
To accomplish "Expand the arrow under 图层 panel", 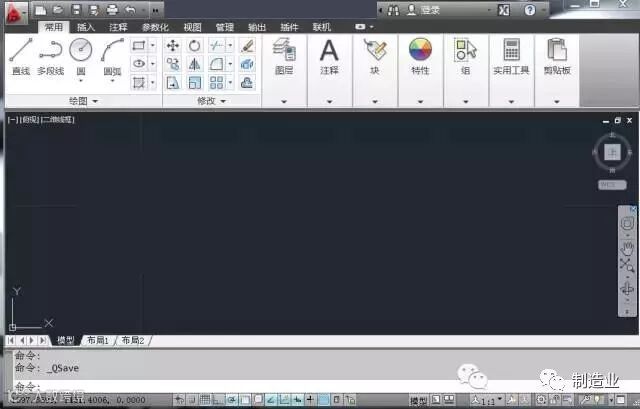I will (x=284, y=101).
